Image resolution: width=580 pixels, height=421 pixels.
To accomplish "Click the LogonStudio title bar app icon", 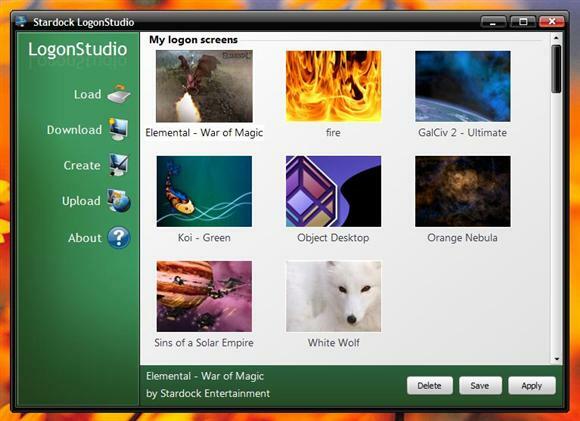I will (21, 21).
